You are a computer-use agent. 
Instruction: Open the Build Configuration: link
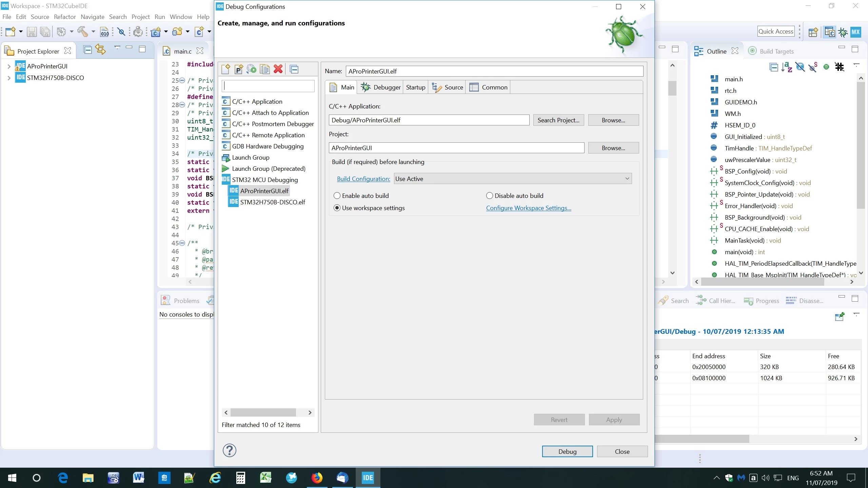click(363, 179)
